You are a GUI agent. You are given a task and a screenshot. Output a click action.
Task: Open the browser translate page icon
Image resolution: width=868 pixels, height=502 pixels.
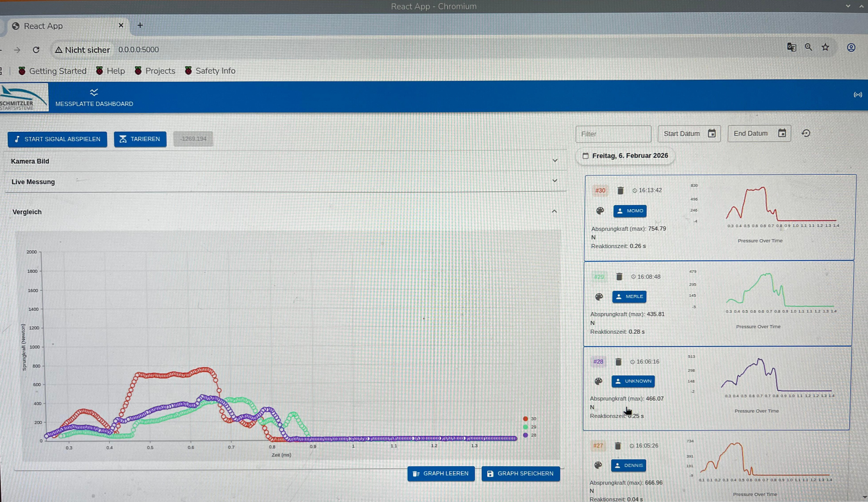(791, 47)
